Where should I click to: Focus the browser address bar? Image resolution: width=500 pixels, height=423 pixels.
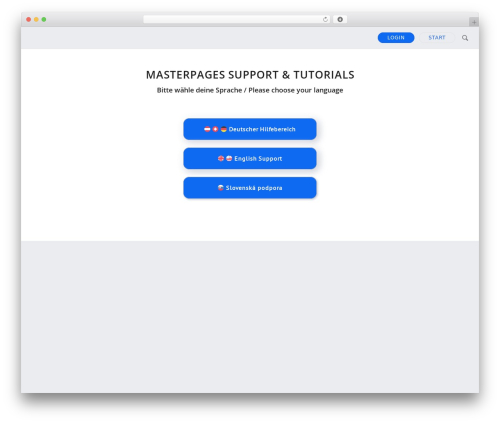(233, 20)
